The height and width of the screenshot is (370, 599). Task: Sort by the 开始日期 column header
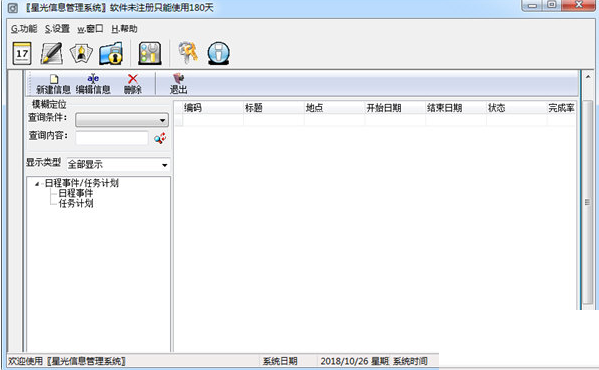[395, 108]
